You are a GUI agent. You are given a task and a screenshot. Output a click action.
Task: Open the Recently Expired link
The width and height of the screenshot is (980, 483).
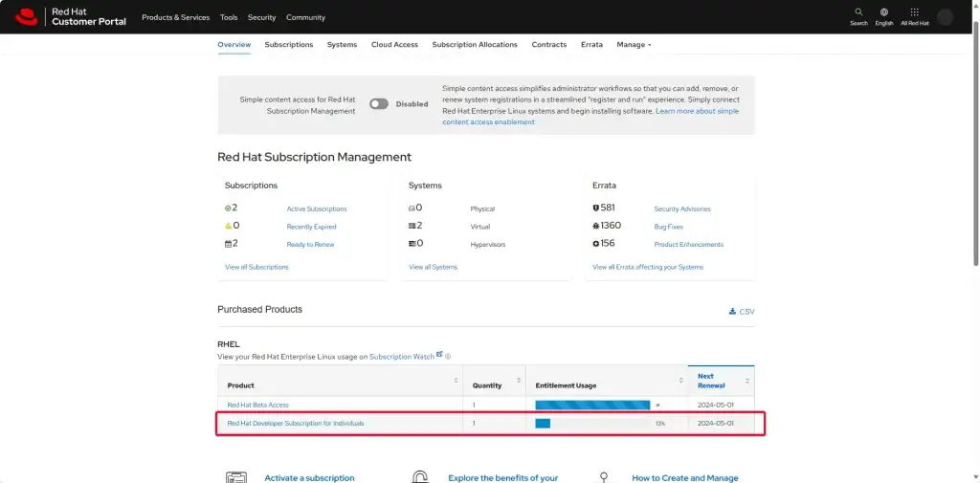311,227
